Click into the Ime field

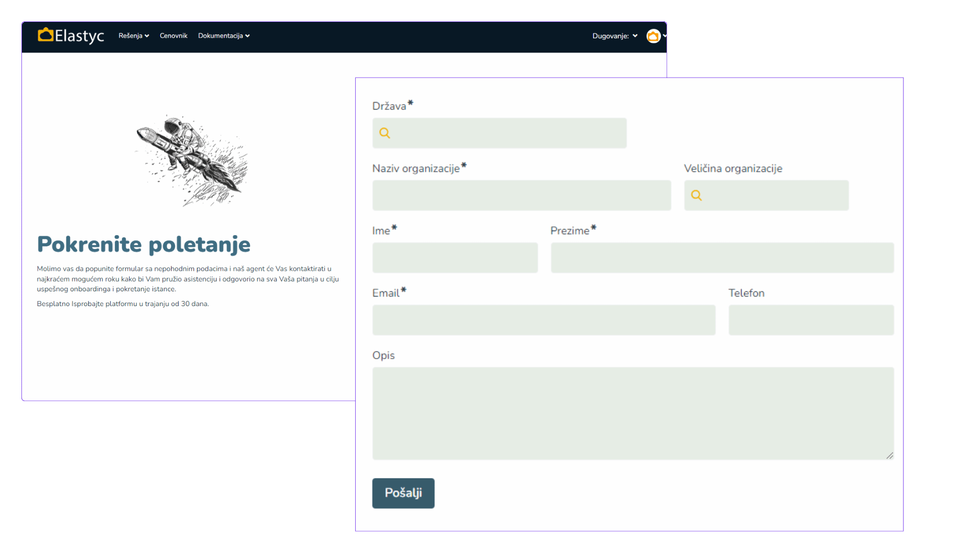455,258
